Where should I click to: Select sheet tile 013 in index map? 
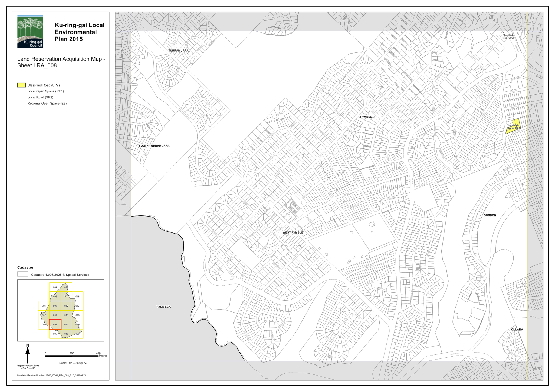[x=66, y=315]
